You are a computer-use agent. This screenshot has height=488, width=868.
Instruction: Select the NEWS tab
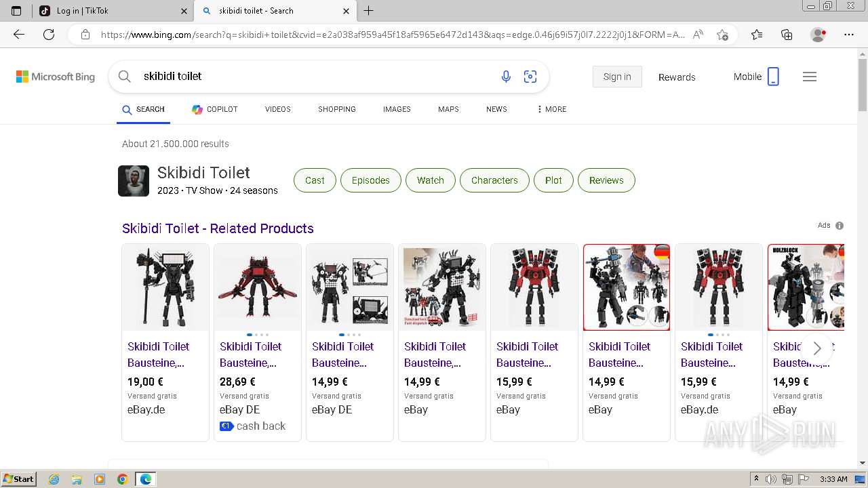pyautogui.click(x=496, y=109)
